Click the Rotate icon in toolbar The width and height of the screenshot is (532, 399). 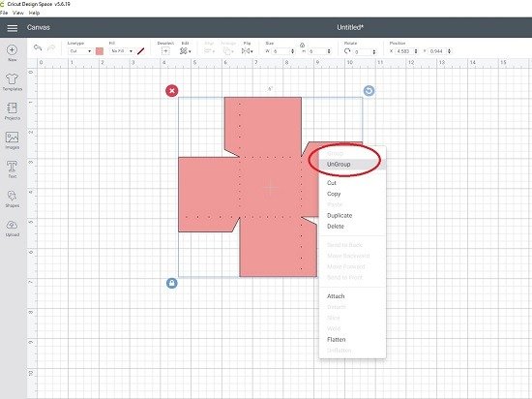coord(347,51)
